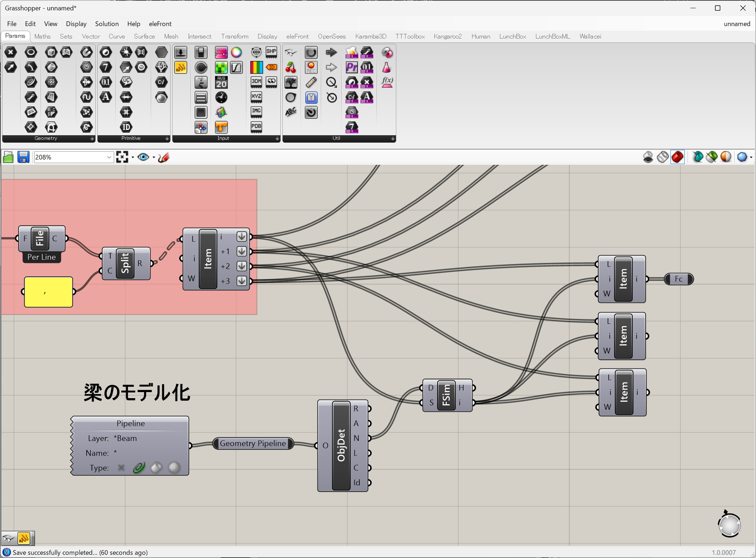Viewport: 756px width, 558px height.
Task: Select the Data Recorder REC icon
Action: pyautogui.click(x=311, y=67)
